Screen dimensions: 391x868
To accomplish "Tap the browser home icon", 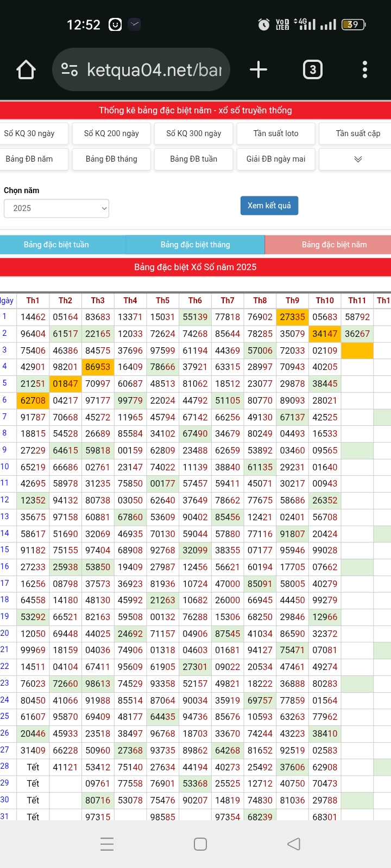I will click(x=26, y=70).
